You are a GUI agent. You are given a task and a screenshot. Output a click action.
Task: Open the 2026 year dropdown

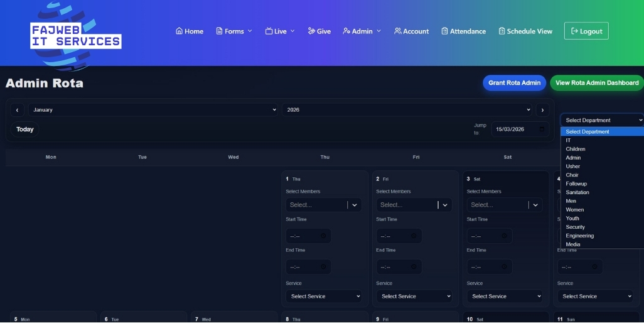[x=407, y=110]
